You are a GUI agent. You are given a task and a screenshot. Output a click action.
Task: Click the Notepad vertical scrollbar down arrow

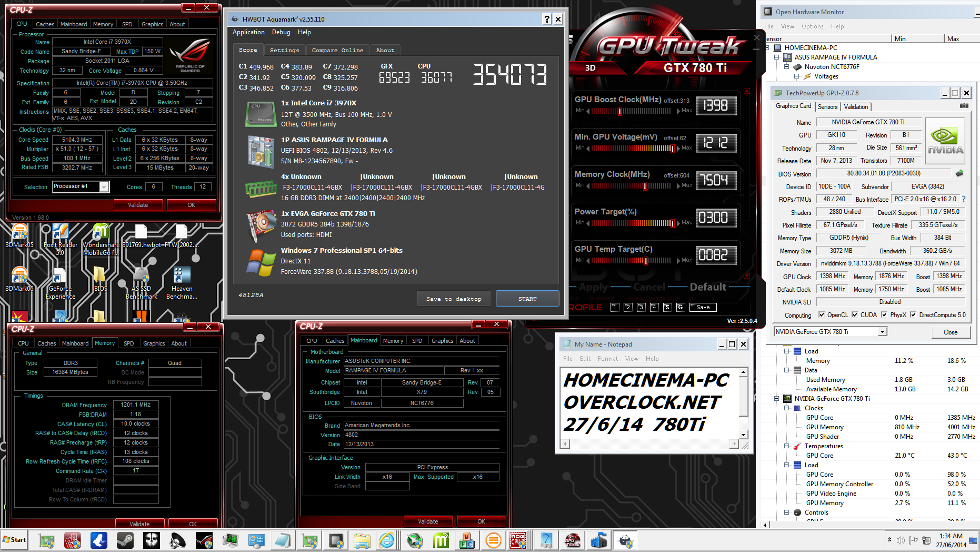coord(744,435)
